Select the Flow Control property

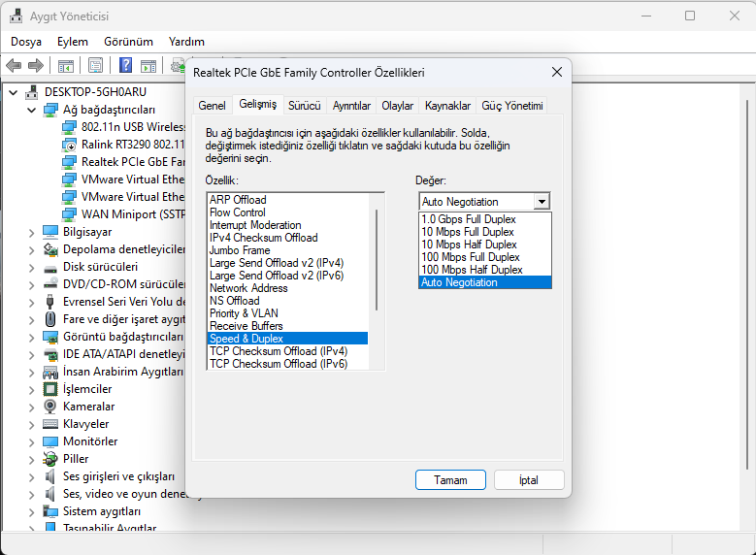coord(288,212)
